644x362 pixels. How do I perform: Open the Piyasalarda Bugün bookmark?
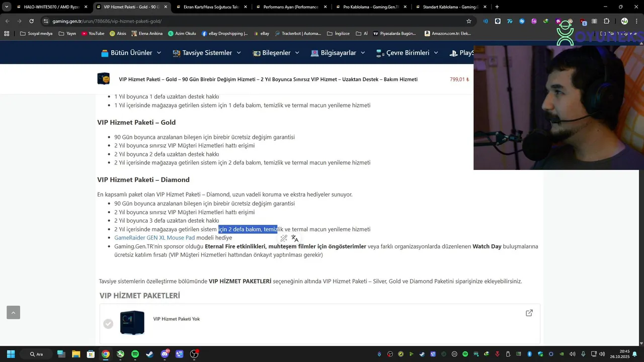coord(394,34)
